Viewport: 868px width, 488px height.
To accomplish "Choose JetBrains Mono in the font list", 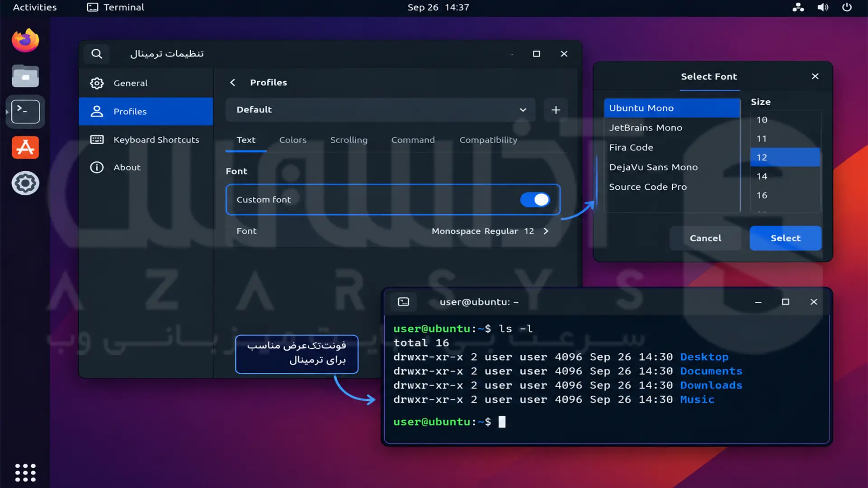I will (x=672, y=128).
